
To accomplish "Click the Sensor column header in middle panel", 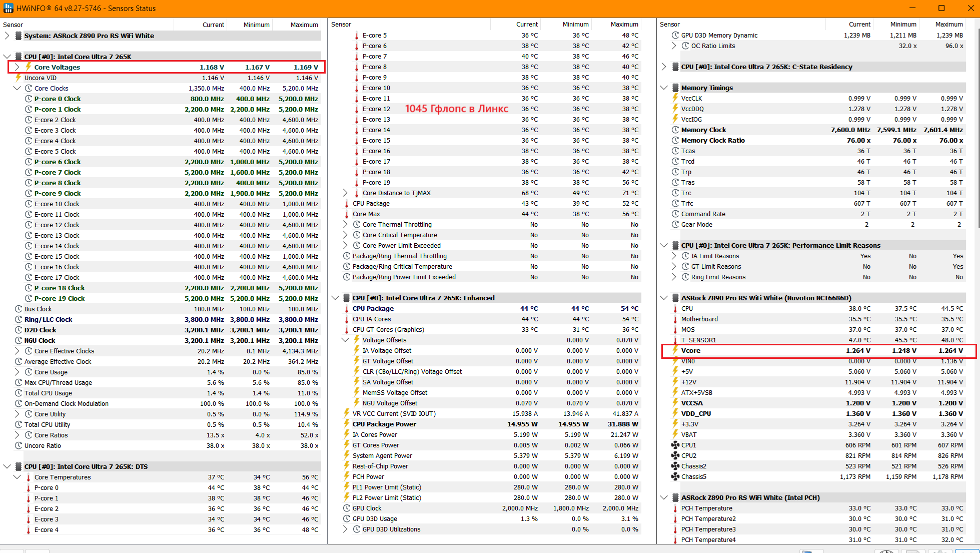I will tap(341, 24).
